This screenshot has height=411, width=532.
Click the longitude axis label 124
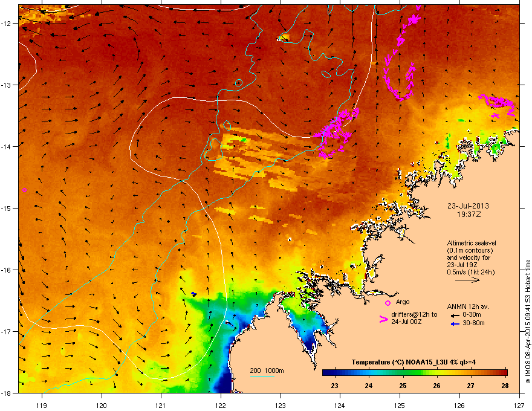click(x=340, y=405)
